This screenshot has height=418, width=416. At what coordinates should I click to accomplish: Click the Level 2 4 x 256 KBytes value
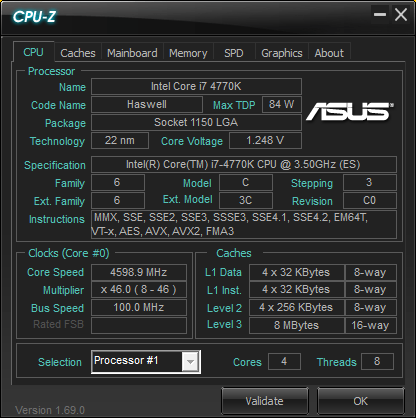(296, 307)
